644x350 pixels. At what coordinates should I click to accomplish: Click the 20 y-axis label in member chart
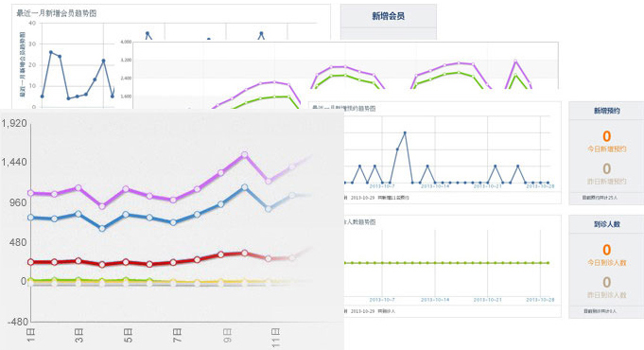pos(32,65)
